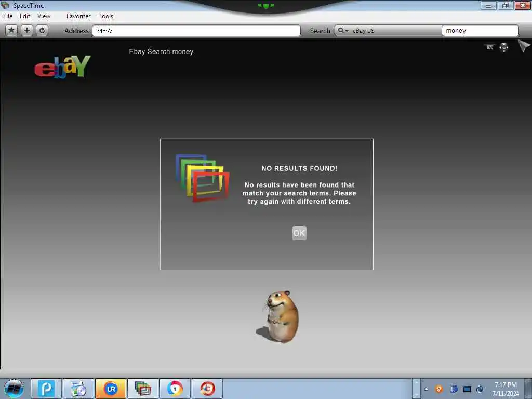Click the hamster character
Screen dimensions: 532x399
click(x=279, y=317)
